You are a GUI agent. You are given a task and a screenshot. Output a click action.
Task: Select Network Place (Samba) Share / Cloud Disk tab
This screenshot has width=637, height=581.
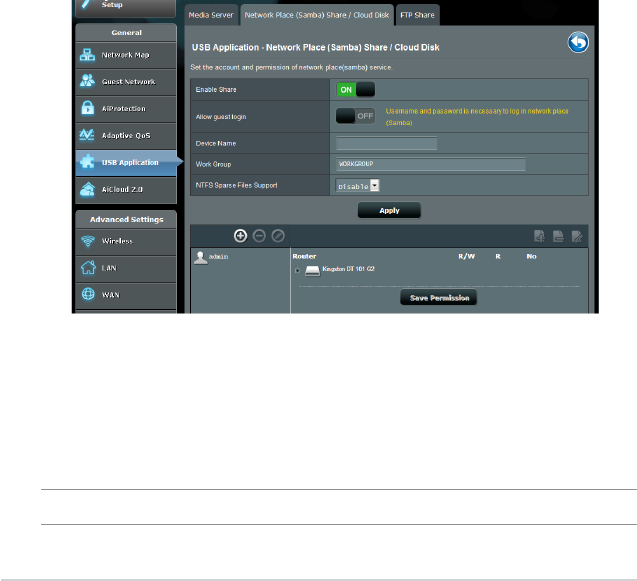(x=317, y=15)
